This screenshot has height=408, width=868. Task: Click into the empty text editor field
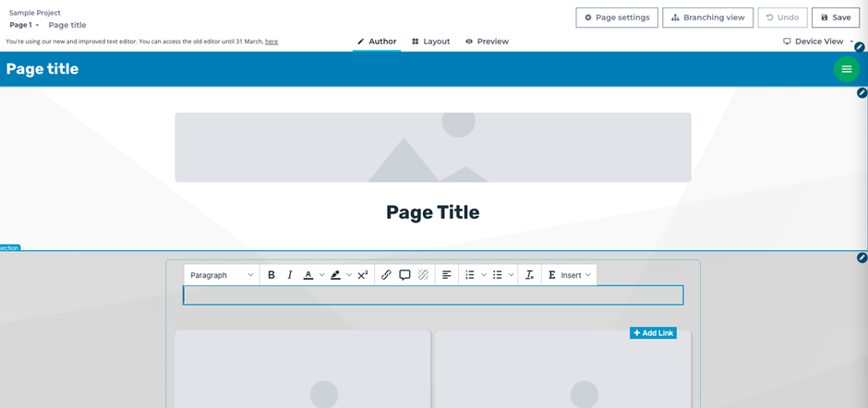[x=433, y=295]
